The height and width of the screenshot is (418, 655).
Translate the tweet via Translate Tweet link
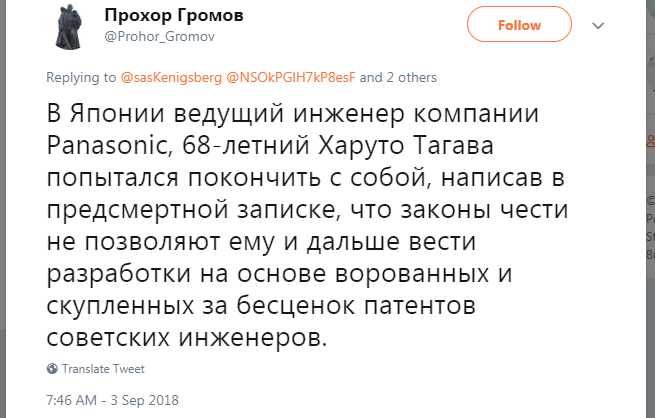pos(102,369)
